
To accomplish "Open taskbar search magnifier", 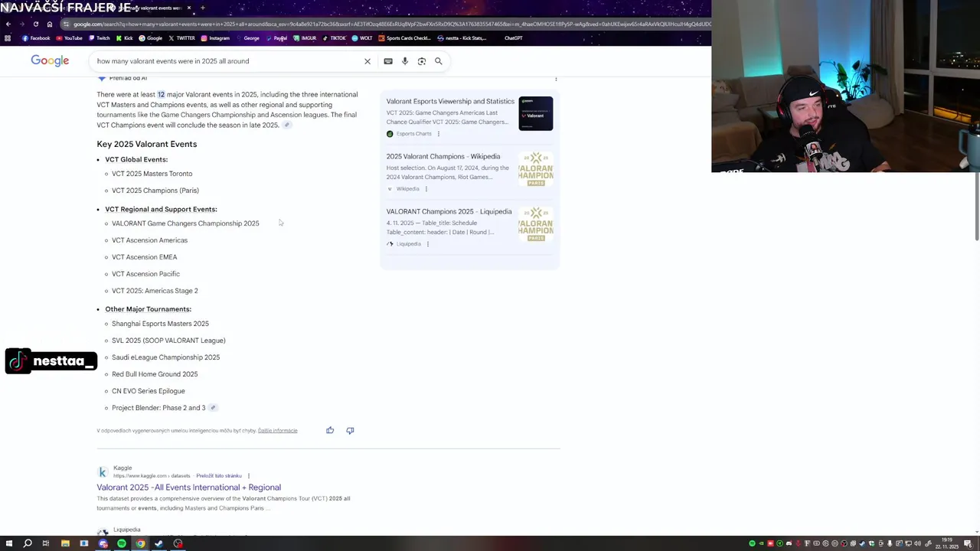I will pyautogui.click(x=28, y=543).
